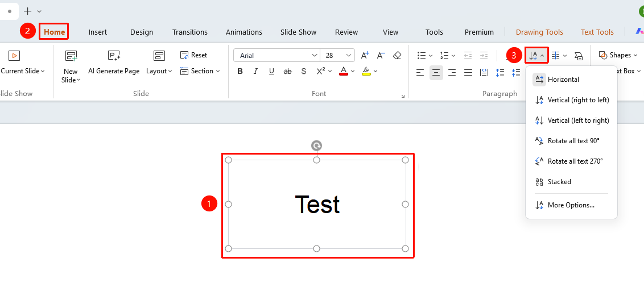Viewport: 644px width, 283px height.
Task: Choose Vertical (left to right)
Action: click(x=571, y=120)
